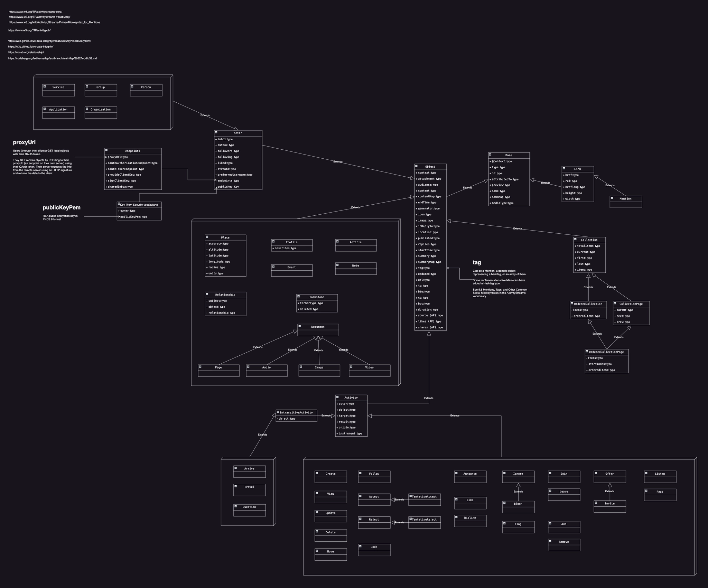Select the publicKey attribute in Actor
The height and width of the screenshot is (588, 708).
click(x=238, y=187)
